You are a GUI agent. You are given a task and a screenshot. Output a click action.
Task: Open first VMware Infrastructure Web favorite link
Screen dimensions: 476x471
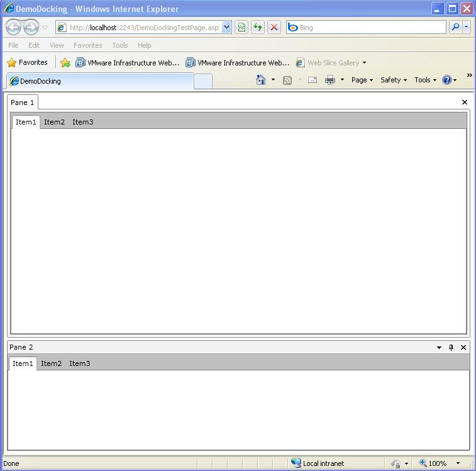coord(128,63)
